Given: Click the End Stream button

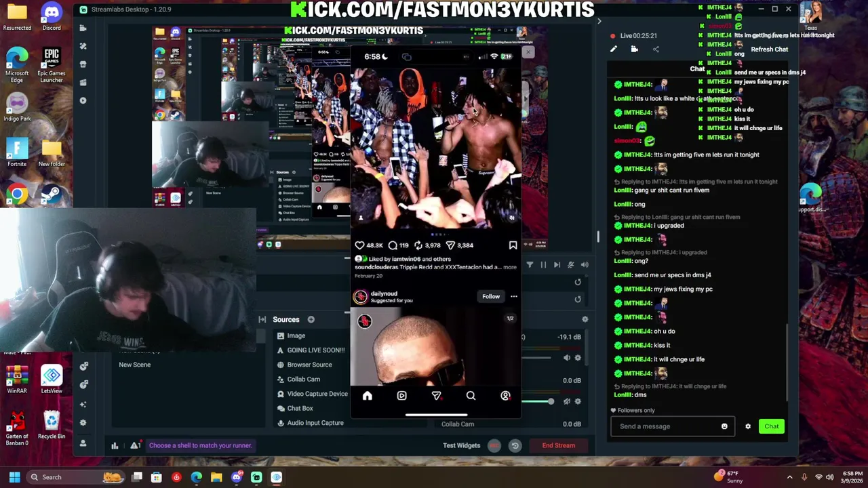Looking at the screenshot, I should [x=559, y=445].
